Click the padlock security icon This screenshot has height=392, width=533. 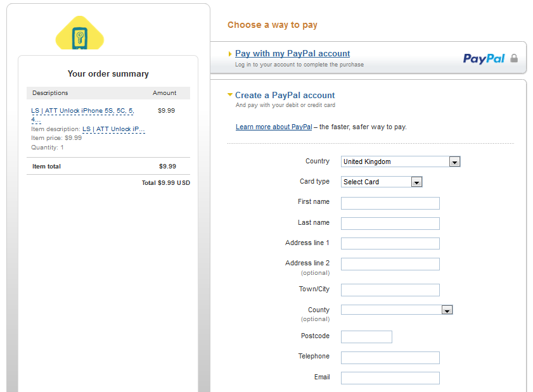(514, 58)
